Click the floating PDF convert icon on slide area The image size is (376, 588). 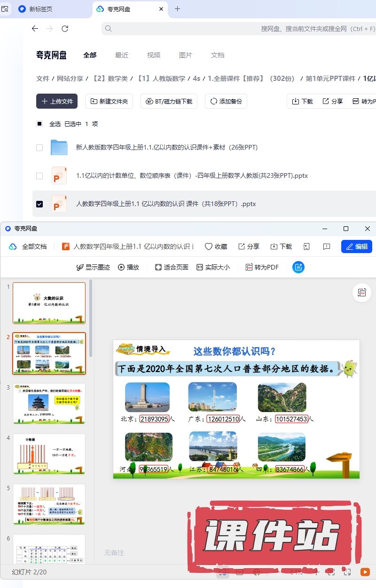361,293
